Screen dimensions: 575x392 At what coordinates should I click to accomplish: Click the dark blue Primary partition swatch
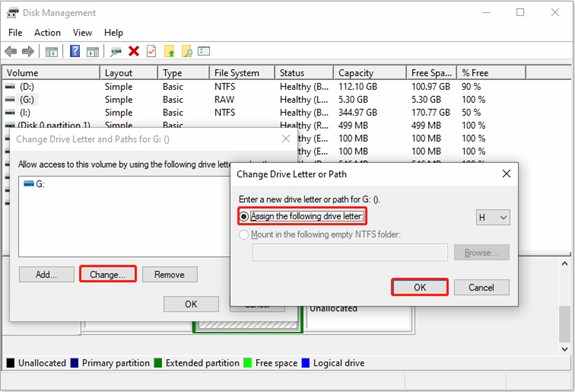coord(74,363)
